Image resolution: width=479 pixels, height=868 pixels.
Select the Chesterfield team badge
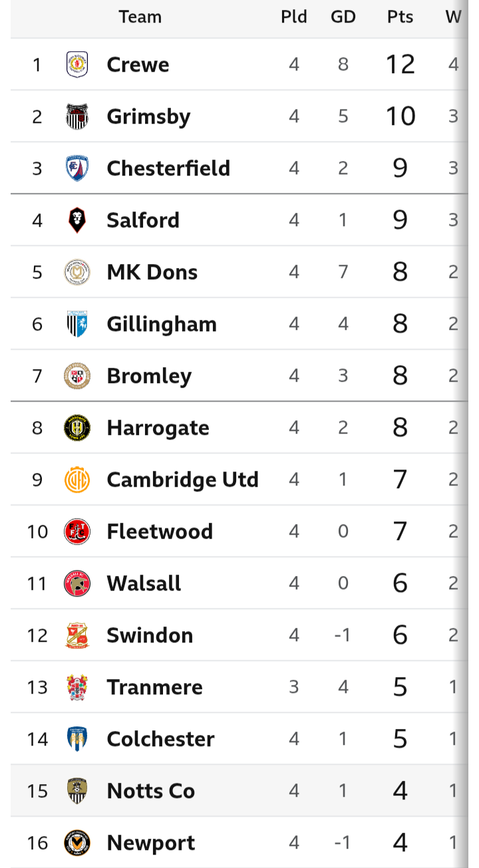77,168
